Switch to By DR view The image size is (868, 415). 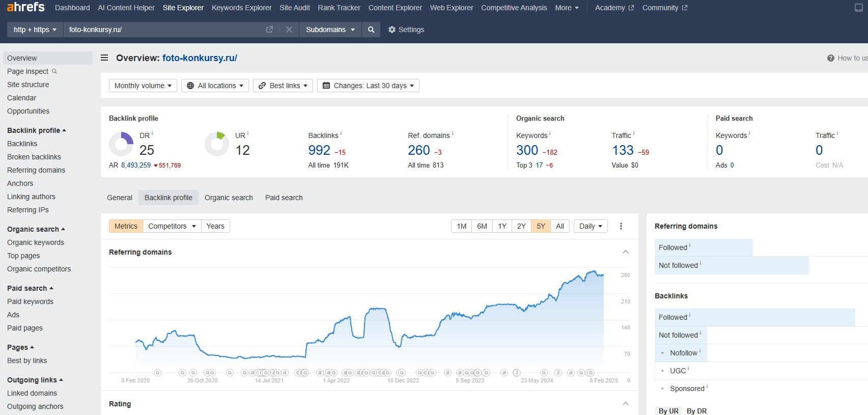[x=696, y=411]
